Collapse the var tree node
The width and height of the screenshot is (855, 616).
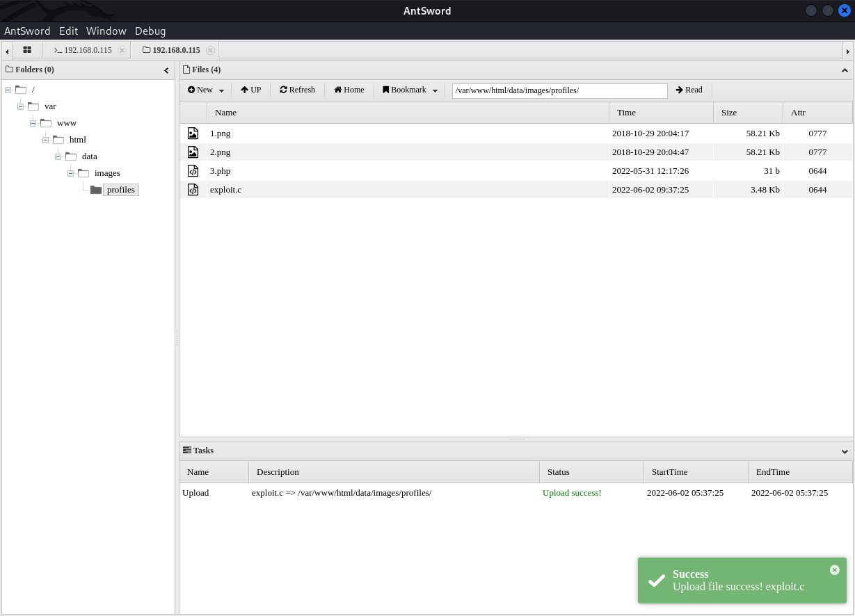point(20,106)
